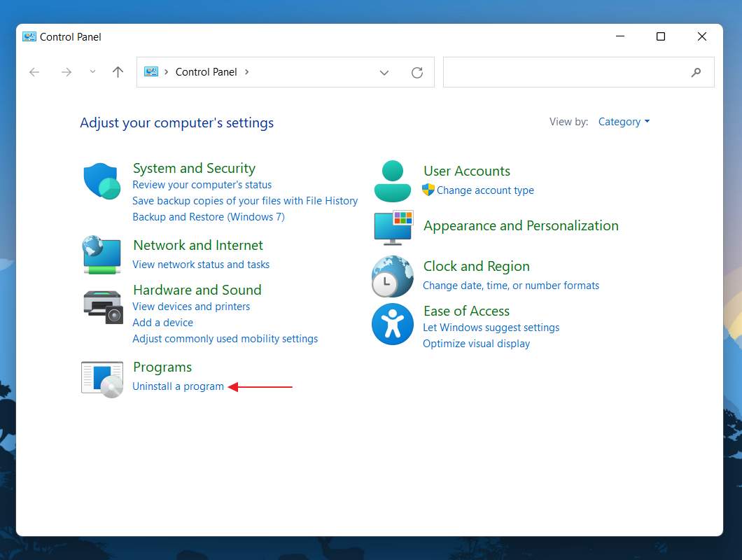The image size is (742, 560).
Task: Open the Clock and Region globe icon
Action: click(x=392, y=276)
